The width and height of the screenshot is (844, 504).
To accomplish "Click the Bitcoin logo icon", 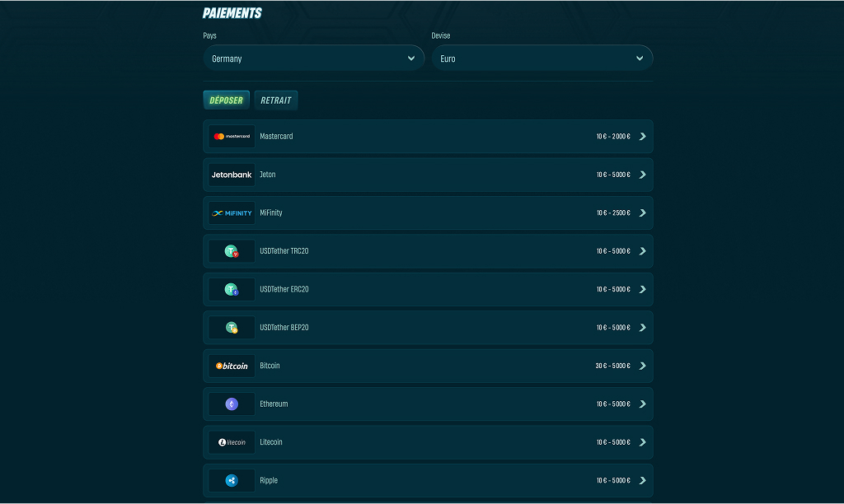I will click(x=232, y=366).
